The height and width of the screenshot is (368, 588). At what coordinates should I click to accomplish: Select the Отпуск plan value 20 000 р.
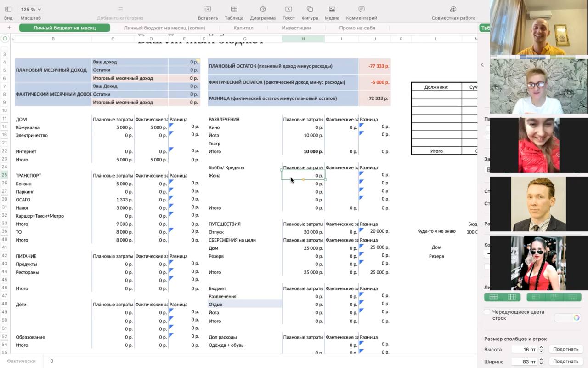click(303, 232)
